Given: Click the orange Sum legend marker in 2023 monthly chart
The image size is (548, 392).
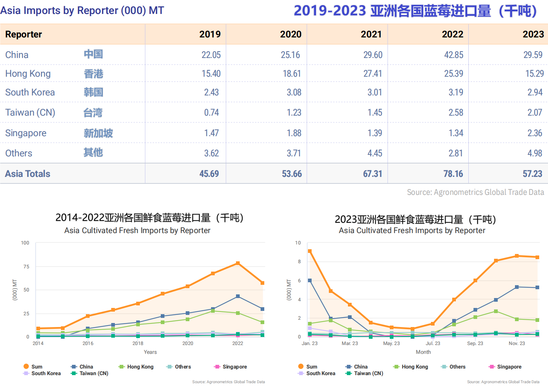Looking at the screenshot, I should click(x=301, y=366).
